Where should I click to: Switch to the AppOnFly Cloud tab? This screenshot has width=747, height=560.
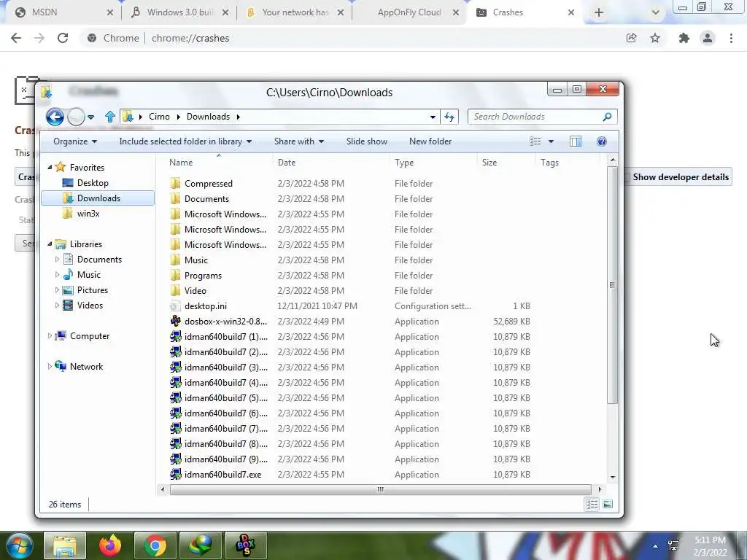tap(410, 12)
